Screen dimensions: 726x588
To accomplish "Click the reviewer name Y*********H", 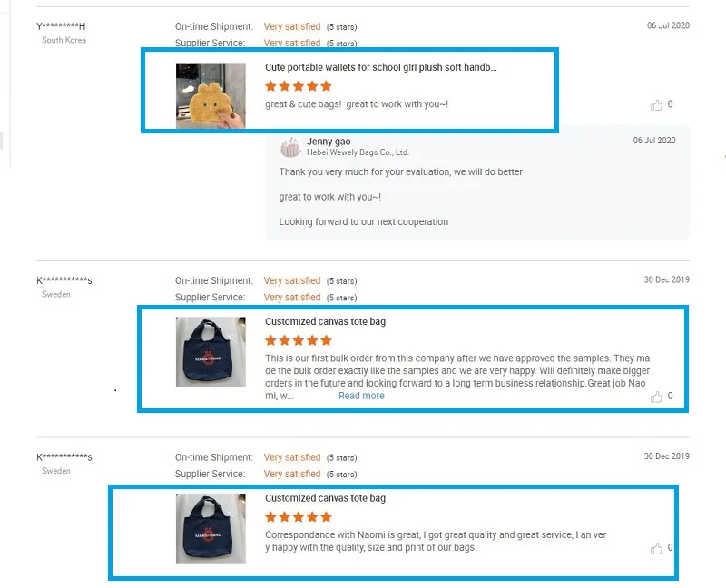I will pos(61,26).
